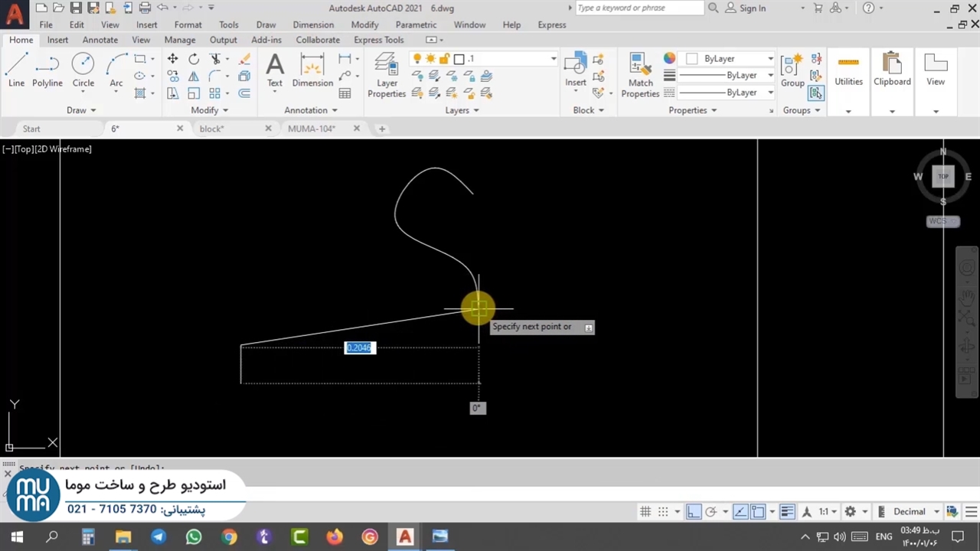Choose the Dimension tool
The image size is (980, 551).
point(312,70)
